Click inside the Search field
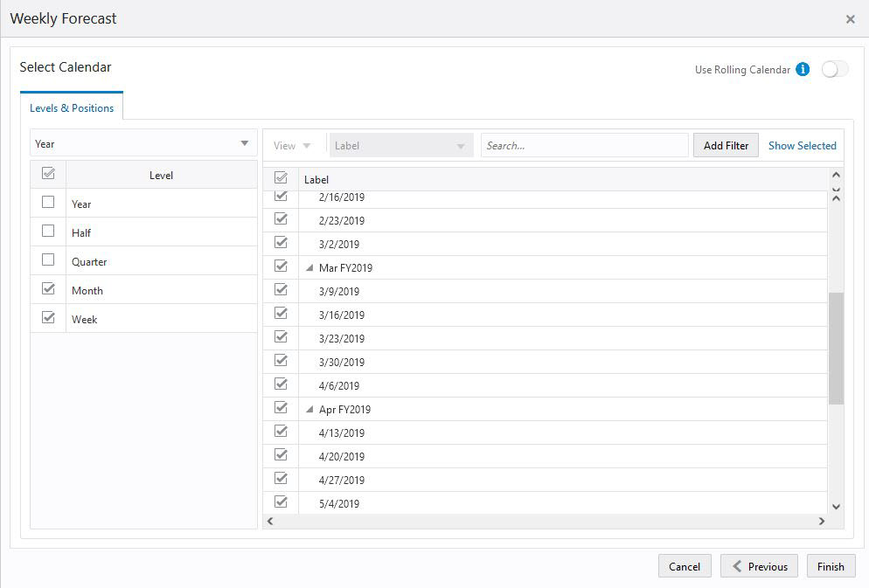Viewport: 869px width, 588px height. pos(586,145)
